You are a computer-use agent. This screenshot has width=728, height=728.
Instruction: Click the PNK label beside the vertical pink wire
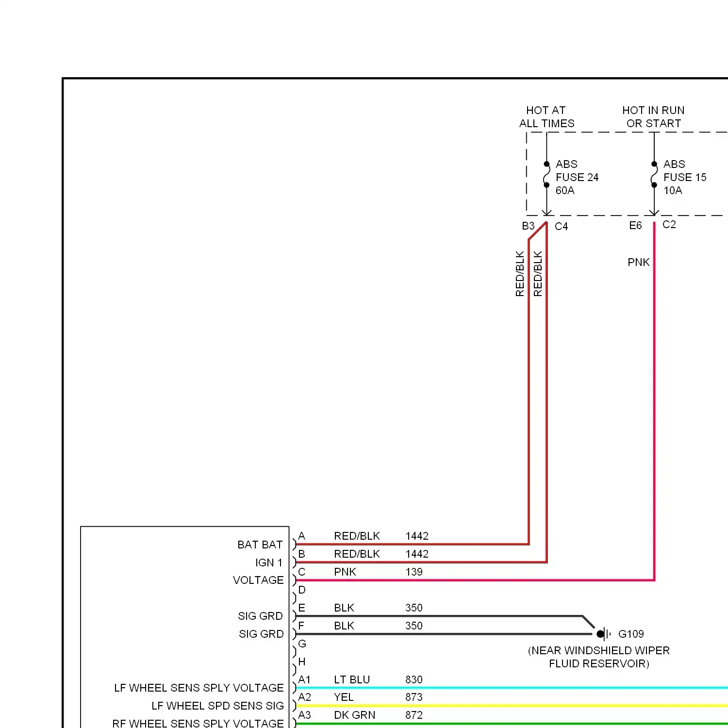(x=638, y=263)
